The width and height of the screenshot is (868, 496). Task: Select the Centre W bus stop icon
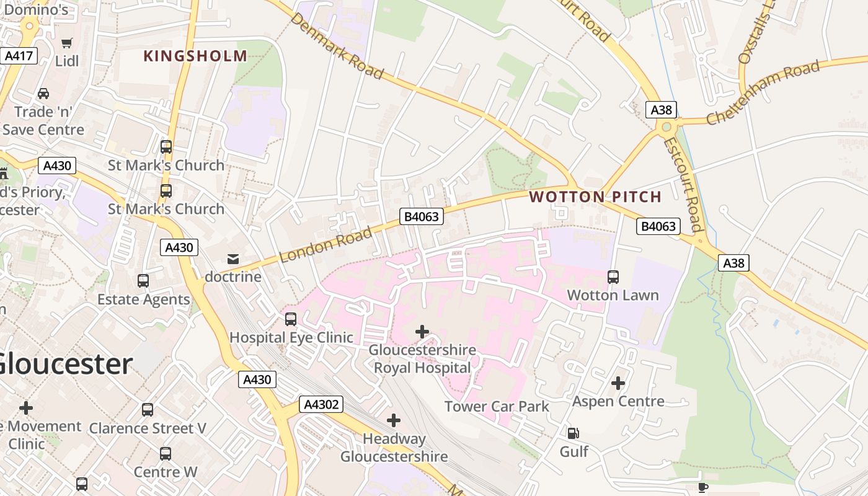(166, 454)
